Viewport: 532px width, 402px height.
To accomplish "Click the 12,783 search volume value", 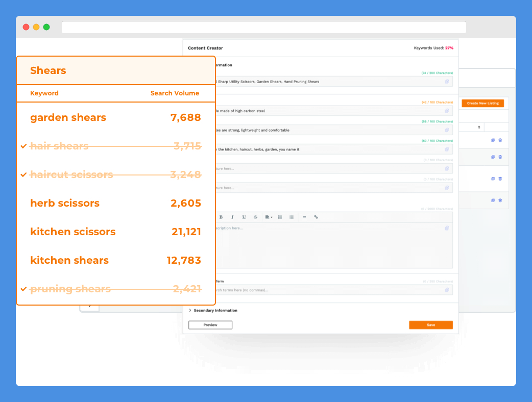I will (x=184, y=260).
